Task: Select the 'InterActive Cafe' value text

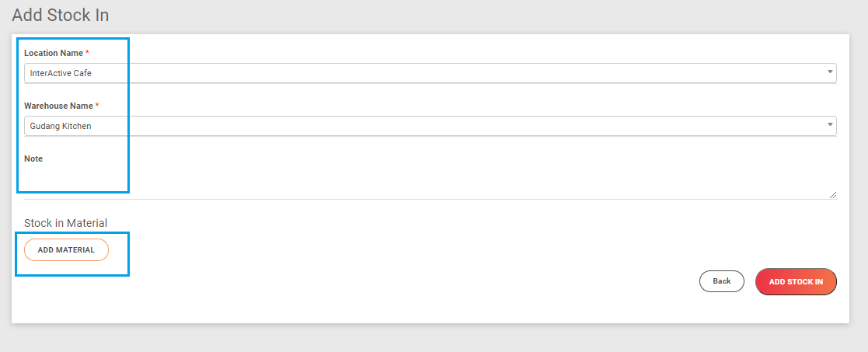Action: [x=66, y=74]
